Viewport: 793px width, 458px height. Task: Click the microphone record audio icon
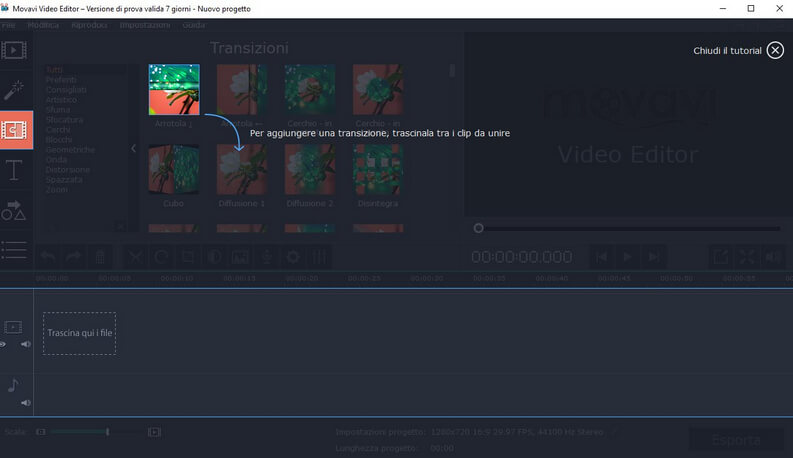click(x=267, y=257)
